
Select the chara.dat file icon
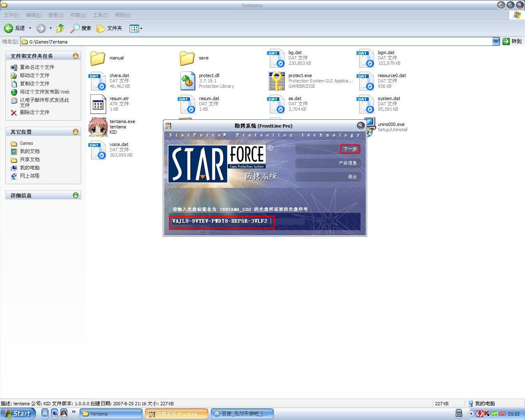[x=98, y=81]
